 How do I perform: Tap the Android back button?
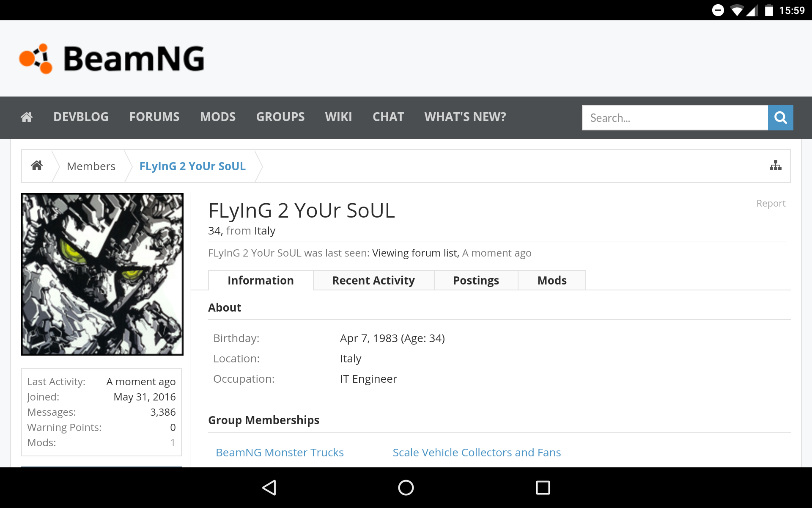pyautogui.click(x=269, y=488)
